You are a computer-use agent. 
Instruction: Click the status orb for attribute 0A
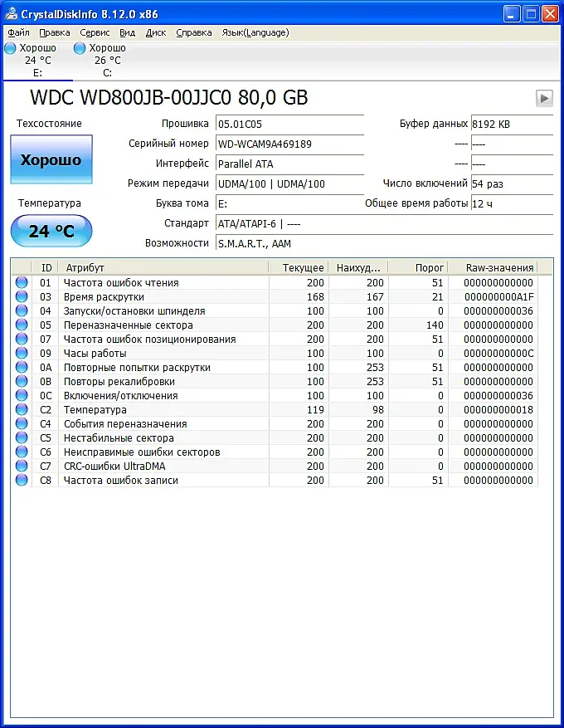click(22, 367)
